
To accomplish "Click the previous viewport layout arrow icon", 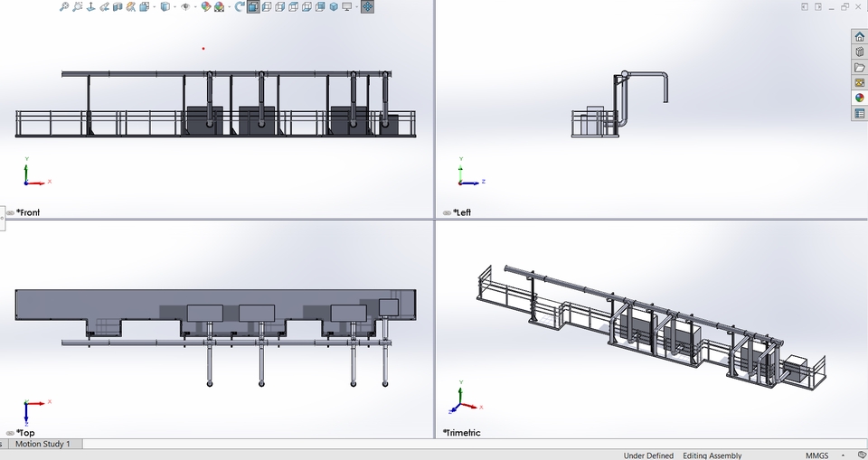I will tap(805, 6).
